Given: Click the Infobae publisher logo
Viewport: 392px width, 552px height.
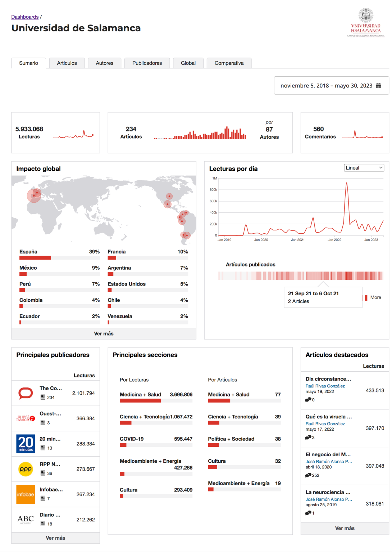Looking at the screenshot, I should point(26,494).
